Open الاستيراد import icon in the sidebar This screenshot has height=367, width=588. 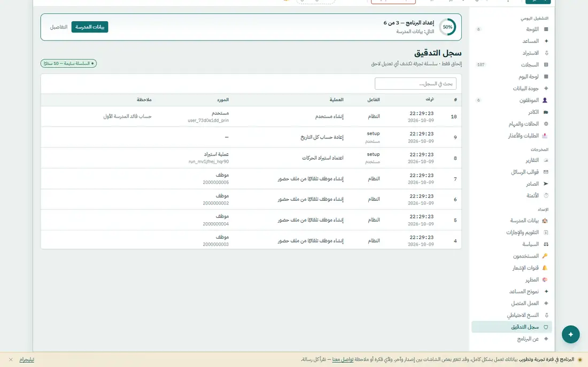point(546,53)
